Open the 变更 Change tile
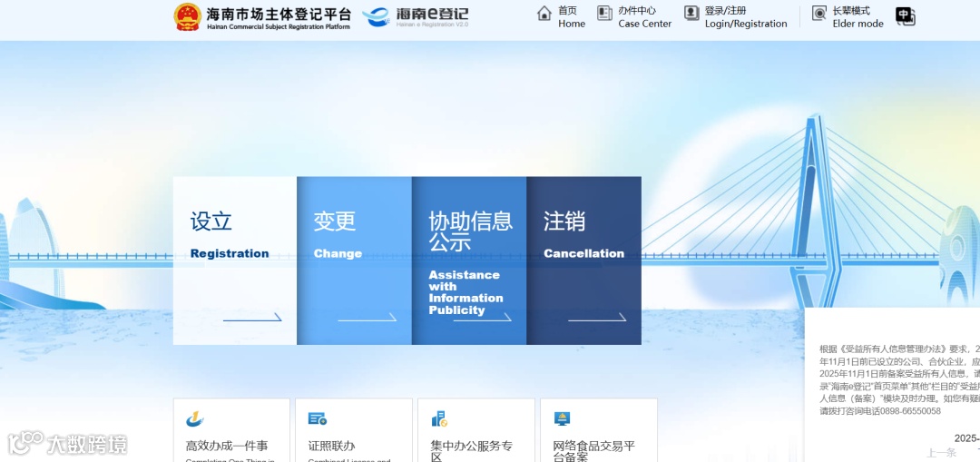 [x=355, y=260]
